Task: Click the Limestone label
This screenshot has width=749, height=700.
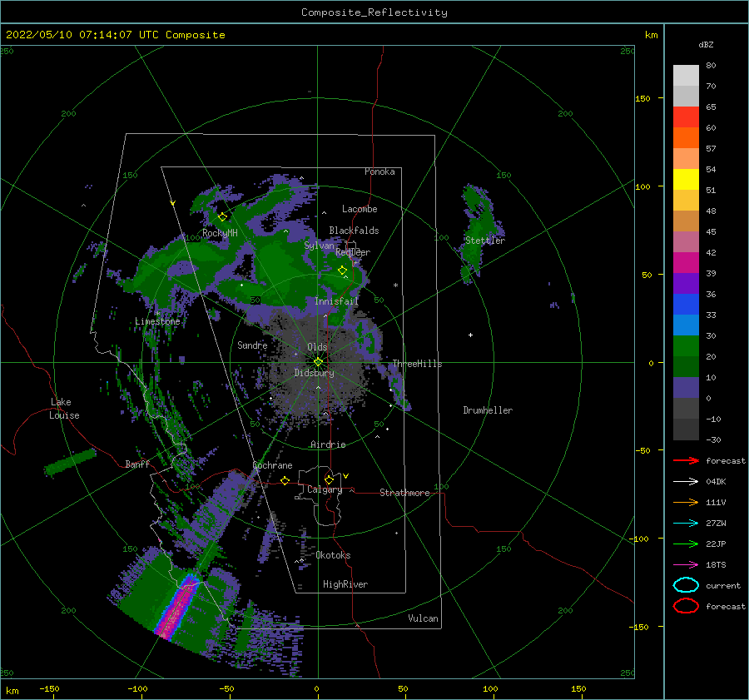Action: 157,321
